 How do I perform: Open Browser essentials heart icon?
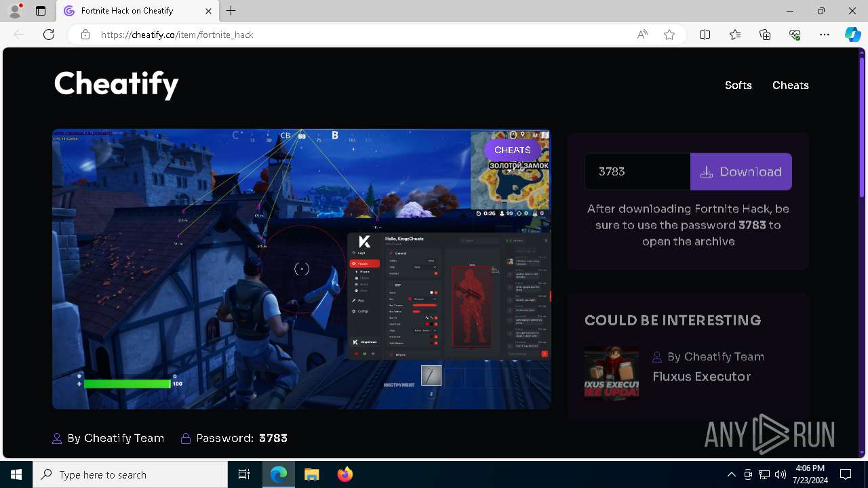click(x=795, y=35)
